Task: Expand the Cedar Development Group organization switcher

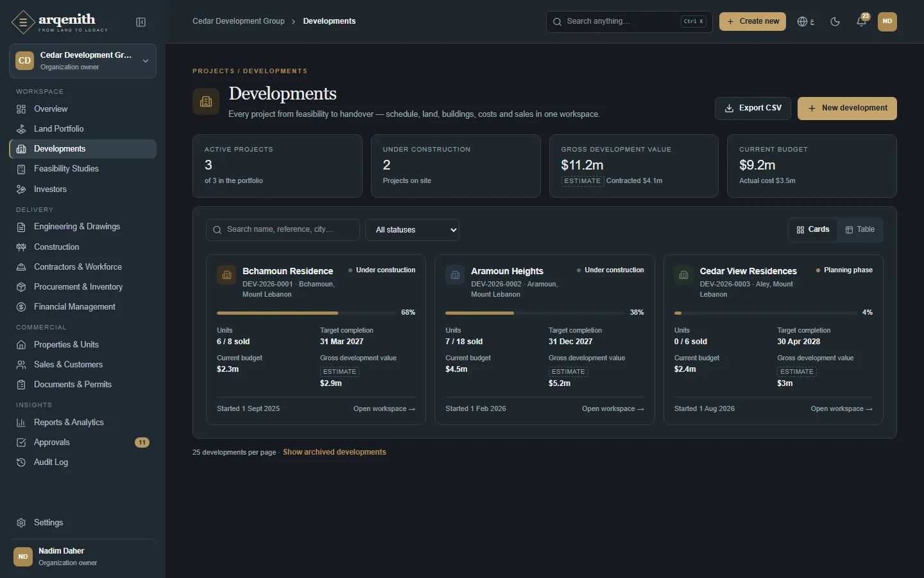Action: pos(83,61)
